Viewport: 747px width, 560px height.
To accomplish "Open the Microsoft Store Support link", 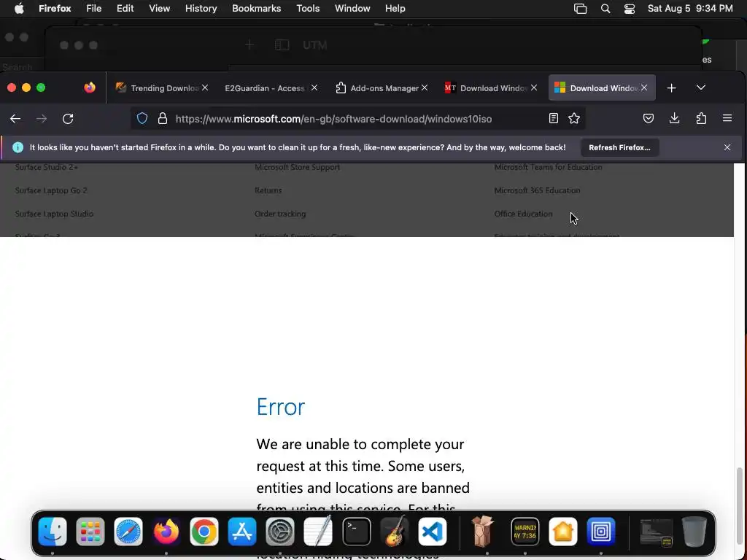I will point(298,167).
